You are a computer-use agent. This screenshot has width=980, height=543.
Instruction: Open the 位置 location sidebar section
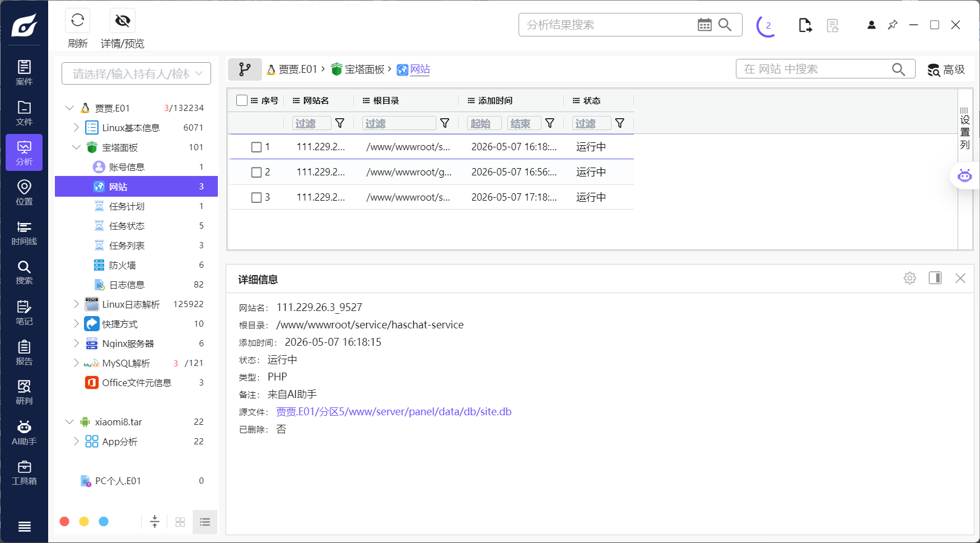[x=24, y=192]
